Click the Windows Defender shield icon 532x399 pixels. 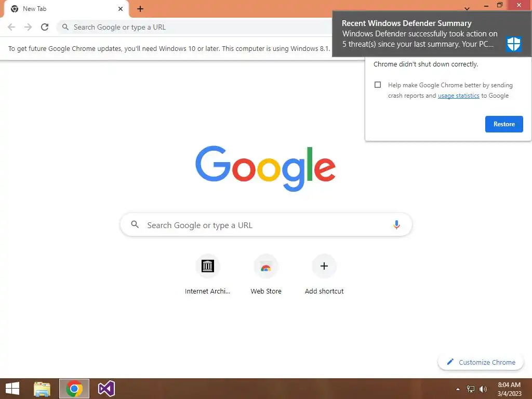coord(514,44)
